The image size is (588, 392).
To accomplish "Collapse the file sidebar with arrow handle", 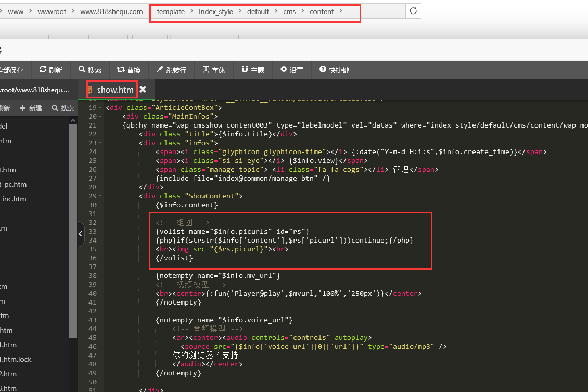I will tap(81, 234).
